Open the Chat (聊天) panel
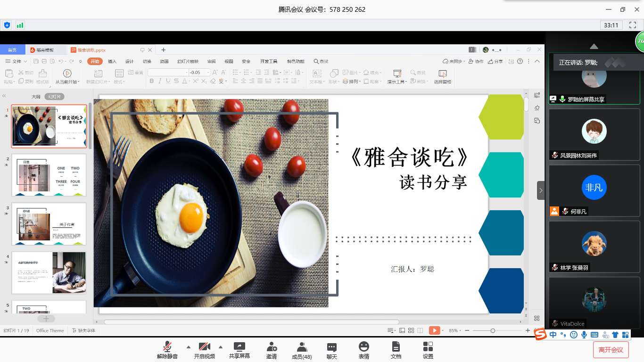 click(332, 350)
